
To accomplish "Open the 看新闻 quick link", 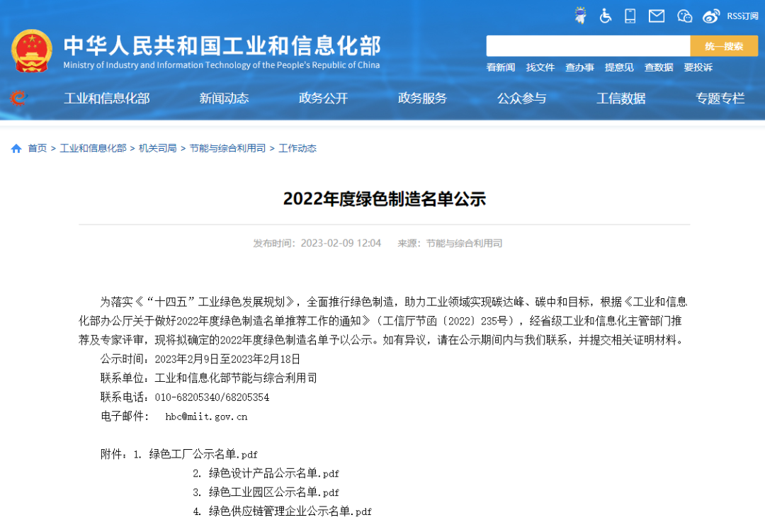I will [500, 67].
